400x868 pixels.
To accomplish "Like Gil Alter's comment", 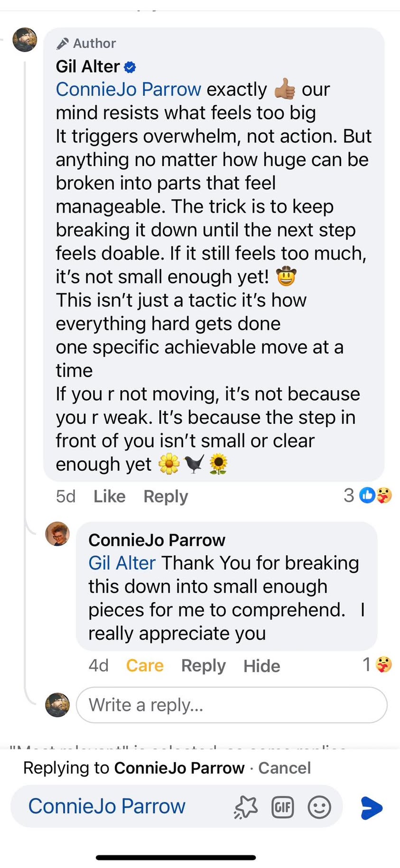I will pos(110,496).
